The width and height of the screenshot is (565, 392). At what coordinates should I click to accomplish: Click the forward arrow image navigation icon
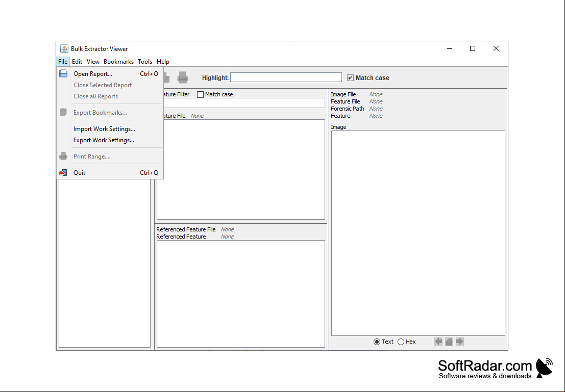tap(460, 342)
